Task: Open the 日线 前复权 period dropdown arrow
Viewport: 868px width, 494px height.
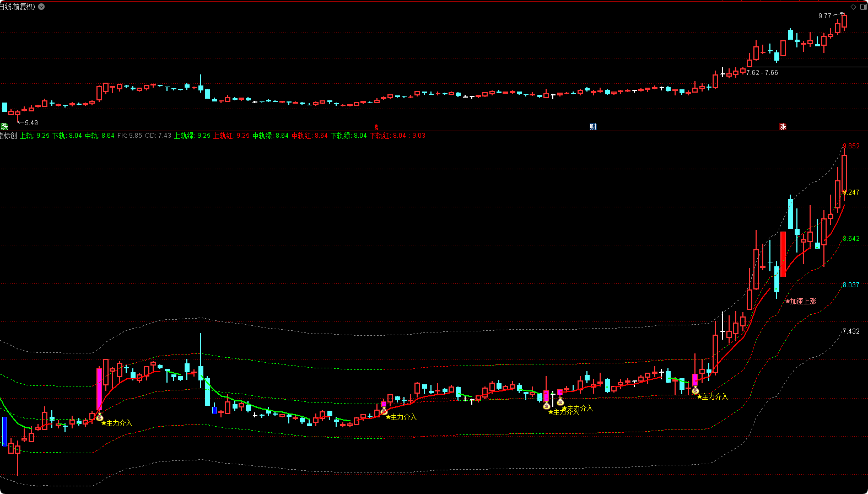Action: point(41,7)
